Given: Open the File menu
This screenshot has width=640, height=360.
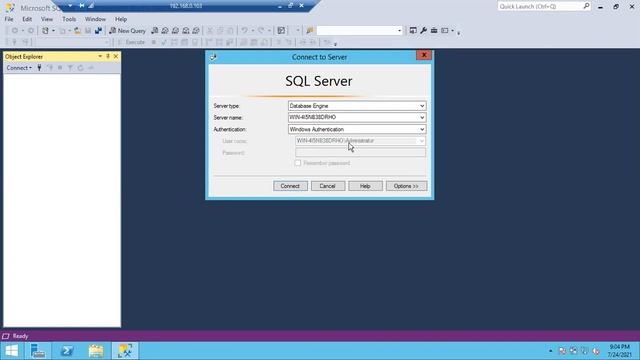Looking at the screenshot, I should click(9, 19).
